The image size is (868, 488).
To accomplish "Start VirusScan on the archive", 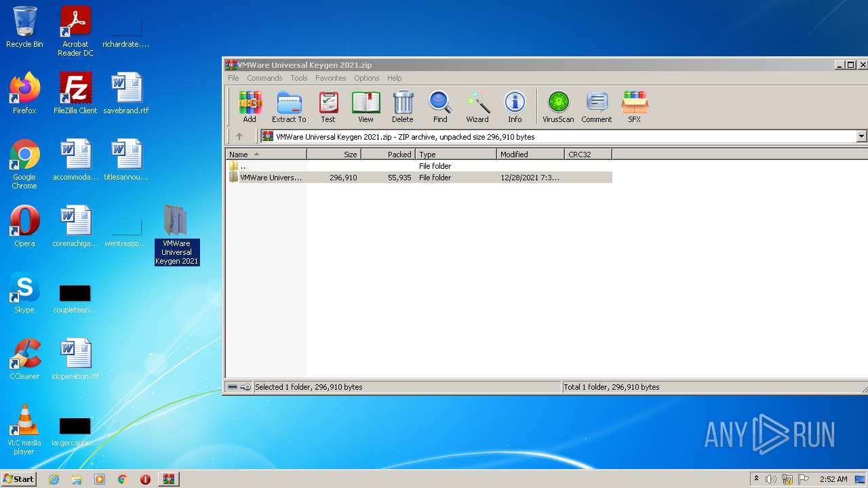I will (x=558, y=106).
